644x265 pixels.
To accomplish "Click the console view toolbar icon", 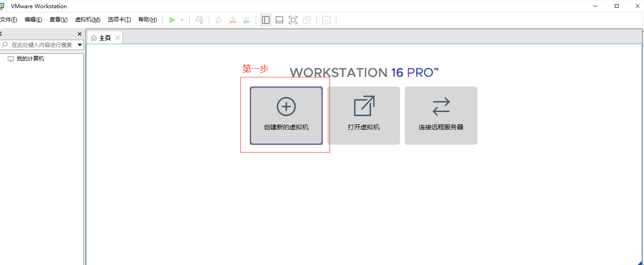I will tap(326, 20).
